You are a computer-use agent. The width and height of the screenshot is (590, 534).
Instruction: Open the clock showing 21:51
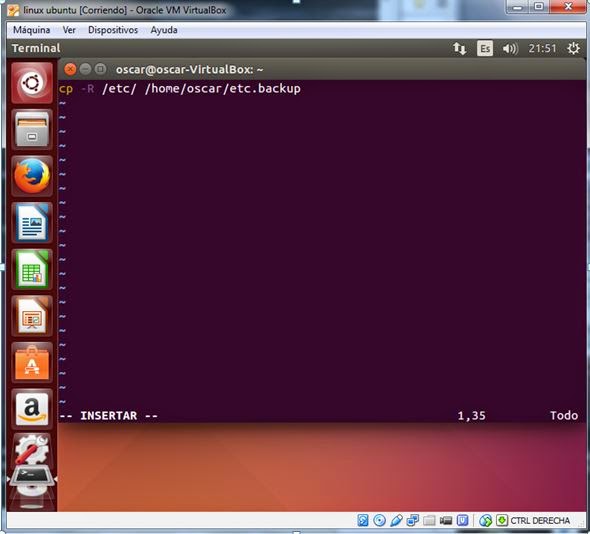pos(542,49)
